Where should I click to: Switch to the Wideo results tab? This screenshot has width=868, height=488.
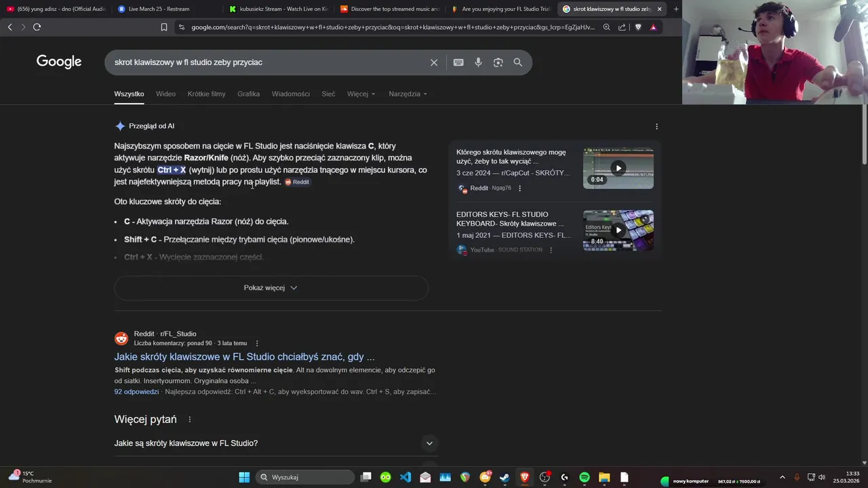165,94
